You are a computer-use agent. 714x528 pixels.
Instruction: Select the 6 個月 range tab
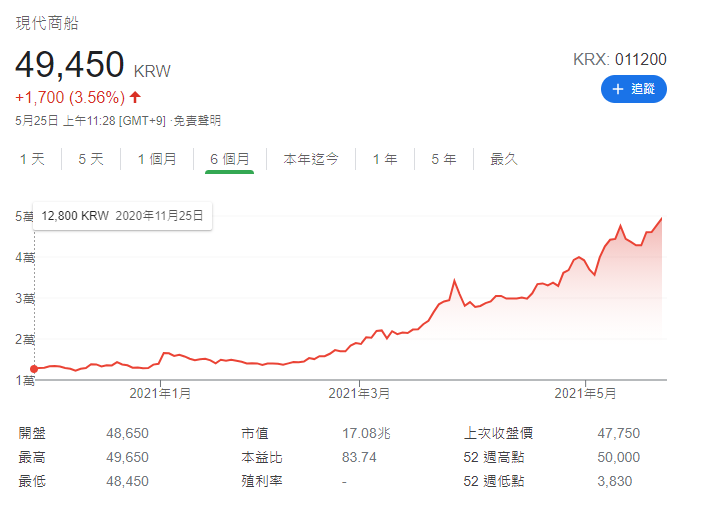[230, 159]
